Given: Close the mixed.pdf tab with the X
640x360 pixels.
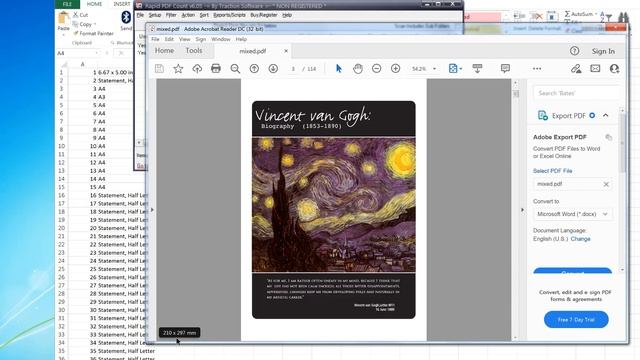Looking at the screenshot, I should pos(286,51).
